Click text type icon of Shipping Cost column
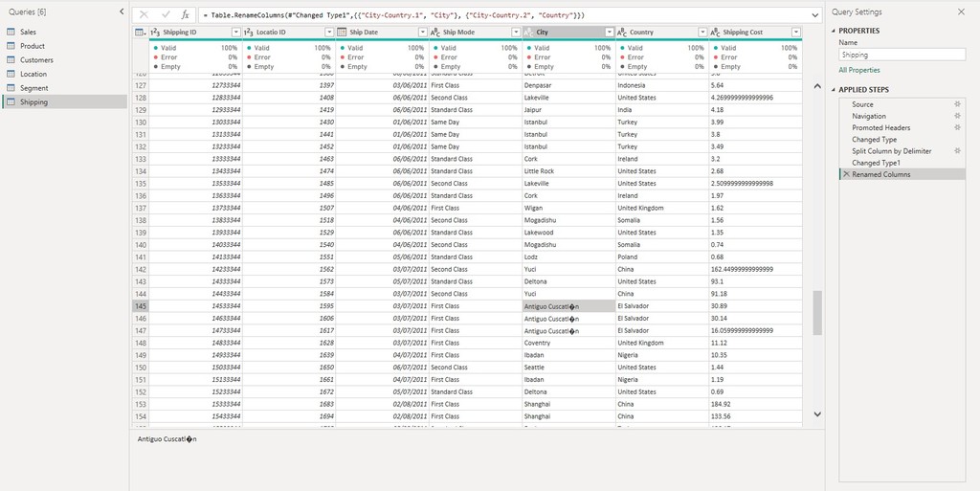This screenshot has width=980, height=491. 716,32
